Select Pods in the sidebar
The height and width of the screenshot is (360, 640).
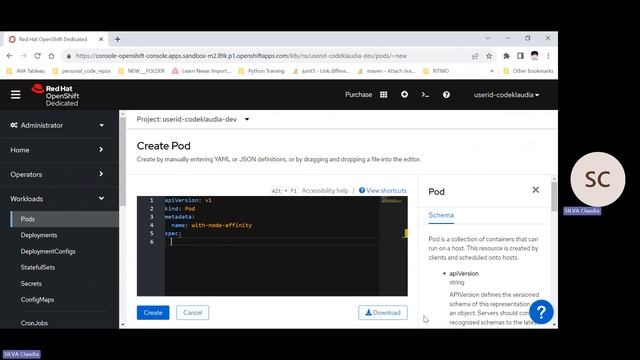coord(64,219)
